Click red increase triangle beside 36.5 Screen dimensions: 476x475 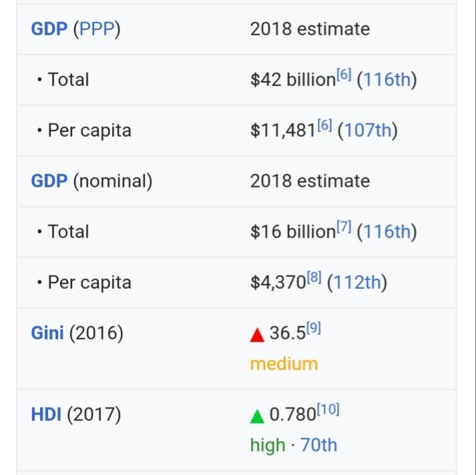click(x=257, y=335)
